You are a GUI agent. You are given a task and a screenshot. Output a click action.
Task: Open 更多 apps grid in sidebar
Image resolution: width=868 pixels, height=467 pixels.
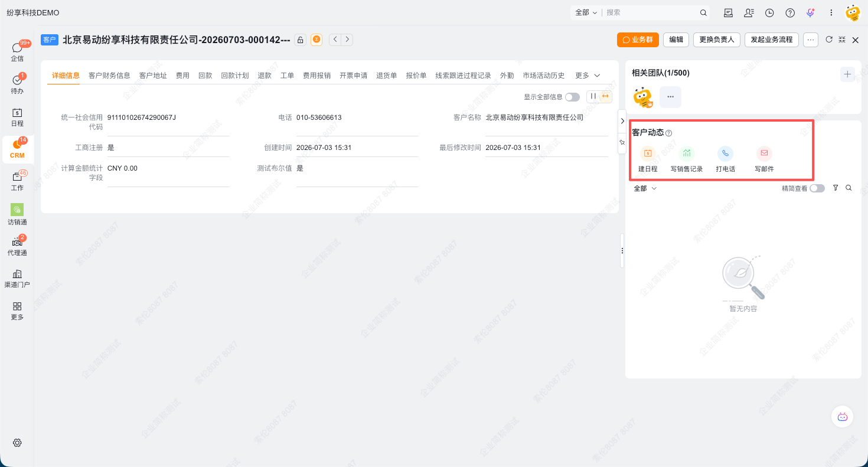[17, 311]
